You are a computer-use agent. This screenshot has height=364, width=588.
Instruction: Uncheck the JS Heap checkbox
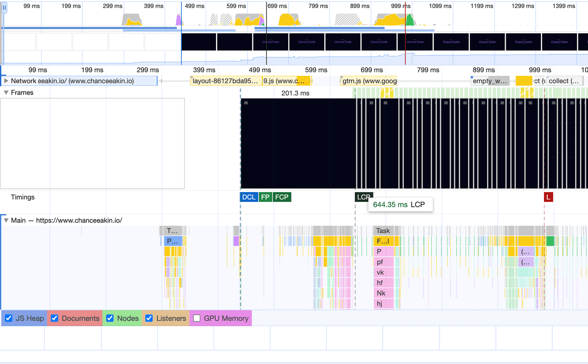pos(8,318)
